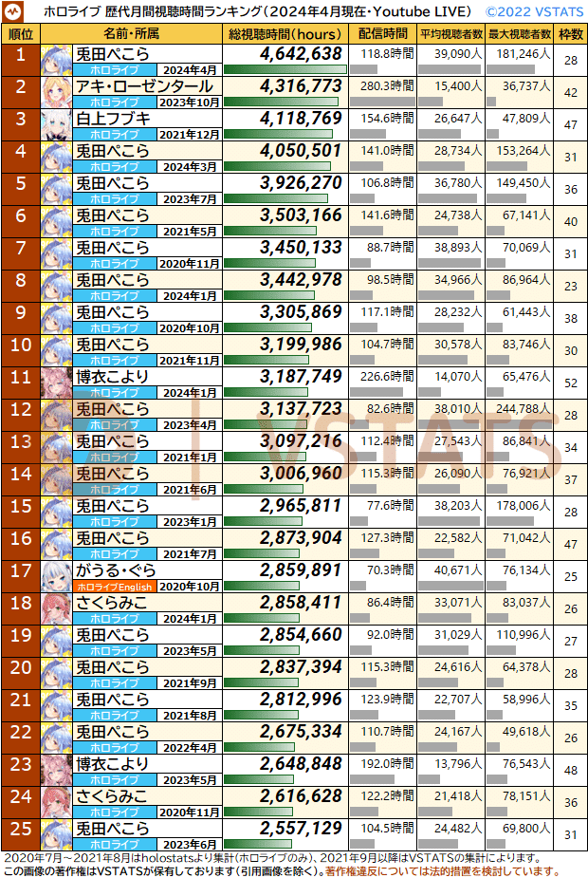Click the 244,788人 max viewers value
The height and width of the screenshot is (878, 588).
click(x=524, y=409)
